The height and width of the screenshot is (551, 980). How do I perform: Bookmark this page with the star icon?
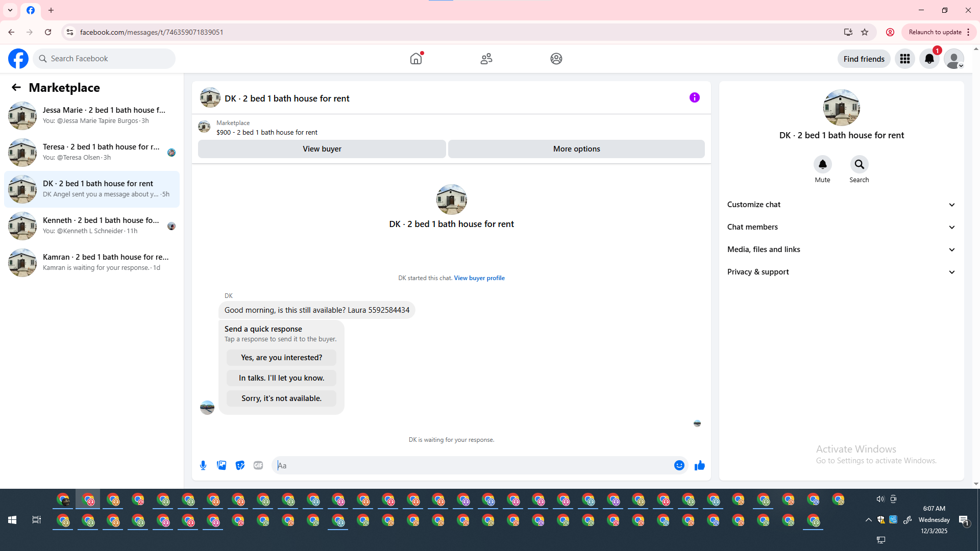(865, 32)
